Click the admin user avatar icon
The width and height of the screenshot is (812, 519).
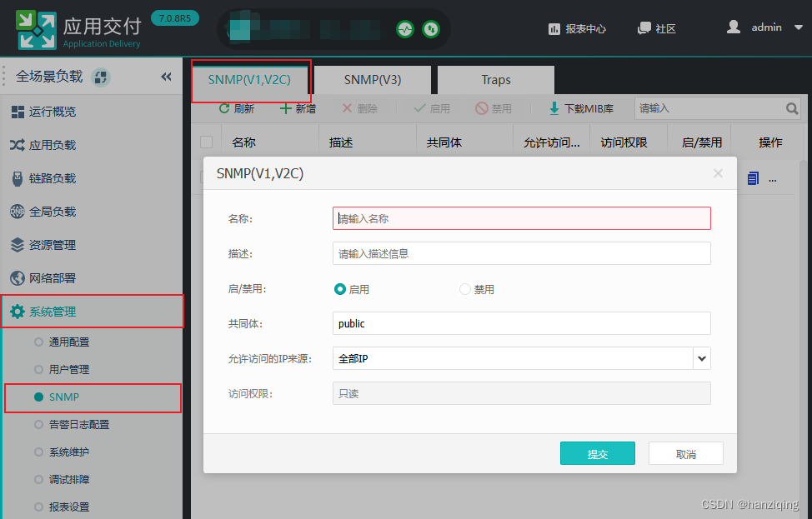[734, 27]
